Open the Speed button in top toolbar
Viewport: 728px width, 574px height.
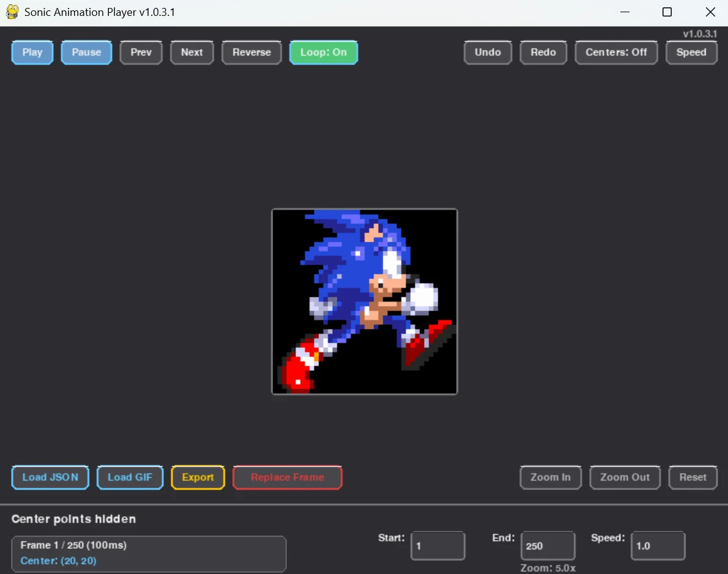click(691, 53)
